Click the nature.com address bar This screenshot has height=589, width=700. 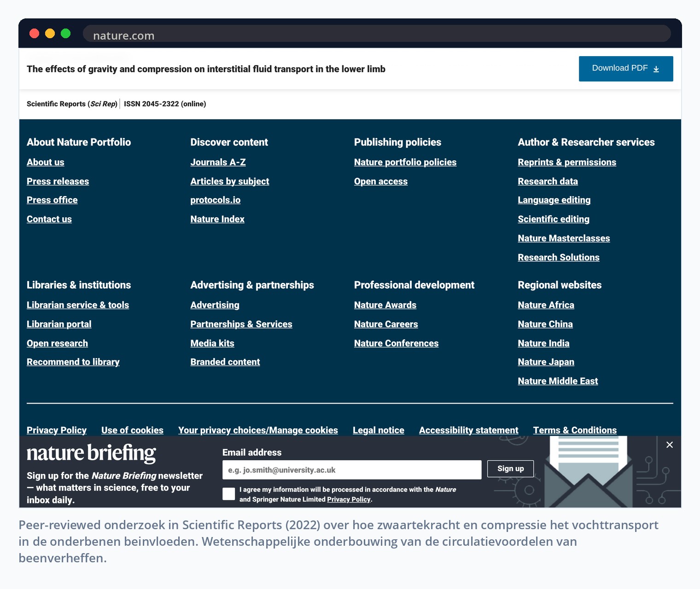377,34
